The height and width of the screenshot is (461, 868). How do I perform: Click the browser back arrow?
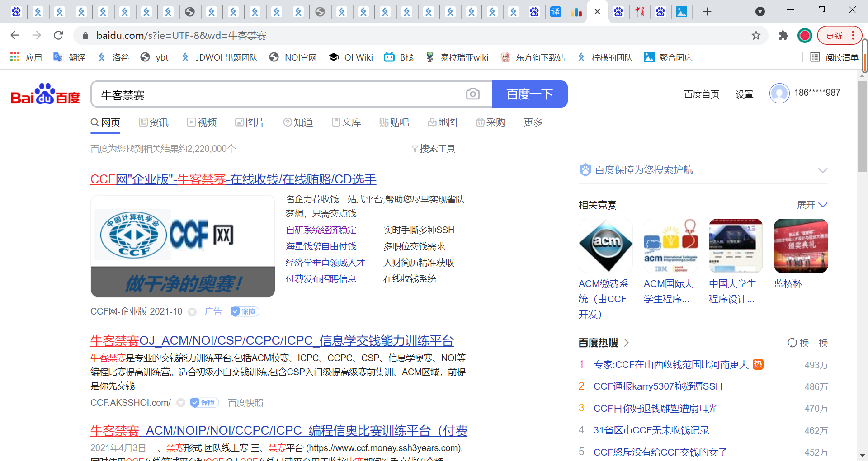[15, 35]
